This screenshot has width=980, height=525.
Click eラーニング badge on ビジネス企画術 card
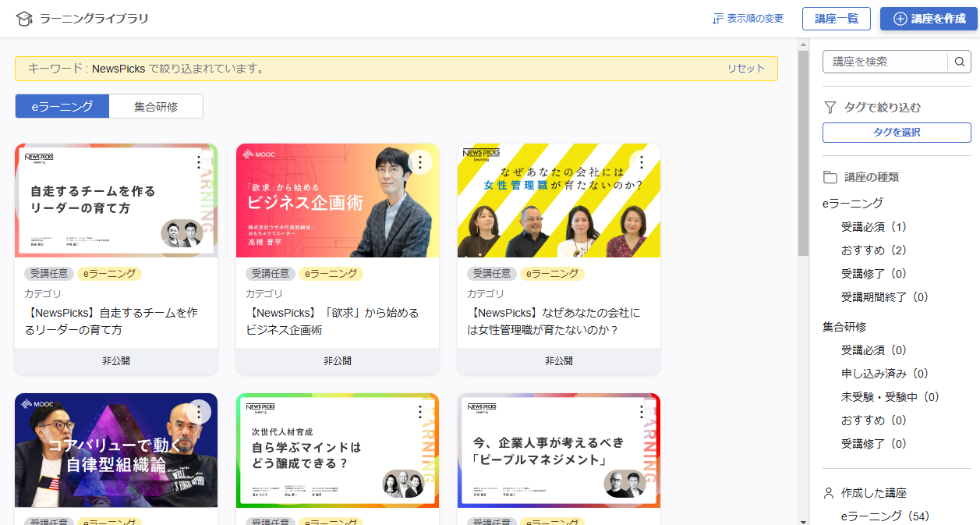click(331, 274)
